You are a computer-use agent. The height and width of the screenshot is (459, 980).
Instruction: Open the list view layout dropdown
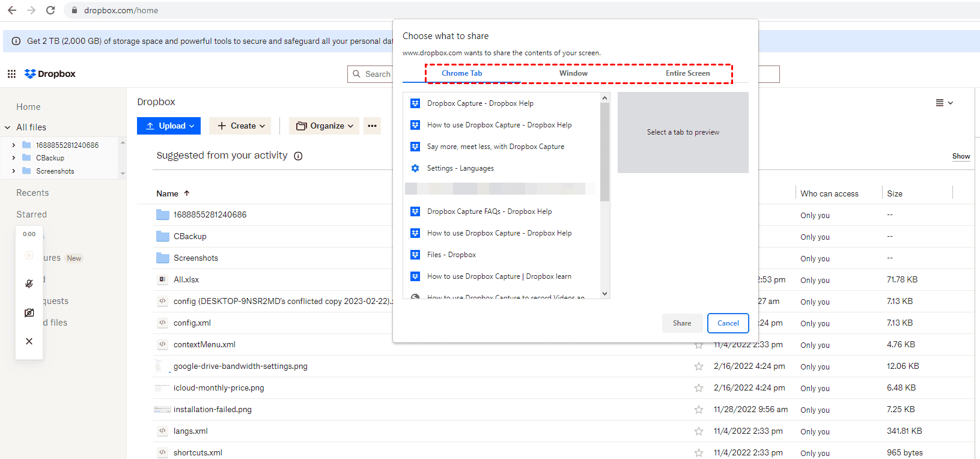945,103
